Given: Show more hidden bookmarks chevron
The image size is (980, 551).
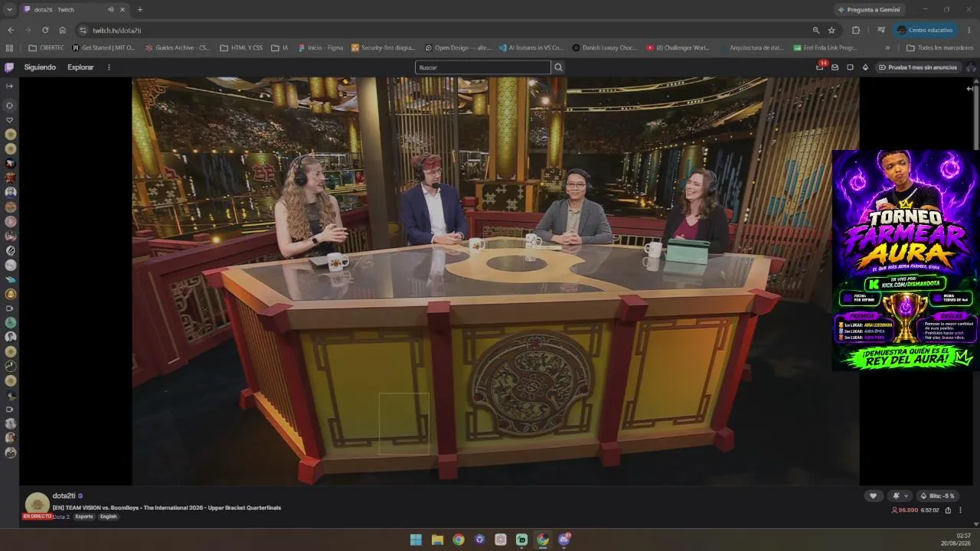Looking at the screenshot, I should [x=887, y=47].
